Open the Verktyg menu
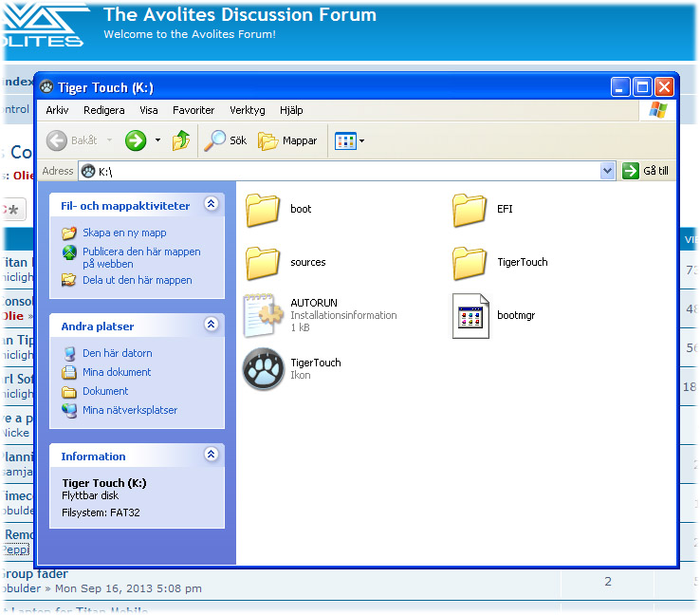Viewport: 700px width, 615px height. tap(248, 110)
